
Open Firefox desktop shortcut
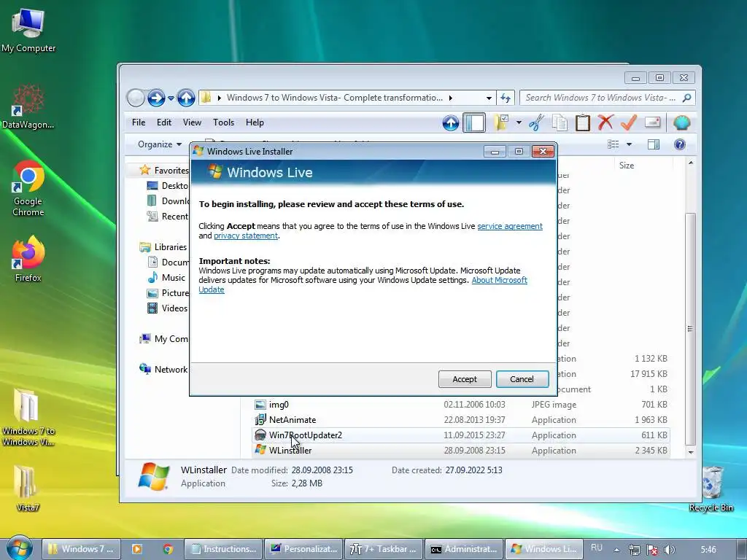pyautogui.click(x=28, y=260)
